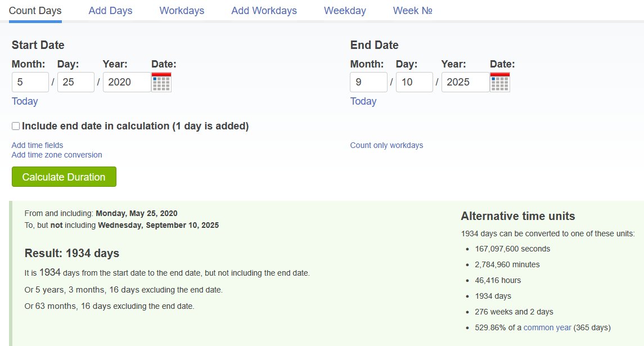Viewport: 644px width, 346px height.
Task: Select the 167,097,600 seconds entry
Action: click(512, 249)
